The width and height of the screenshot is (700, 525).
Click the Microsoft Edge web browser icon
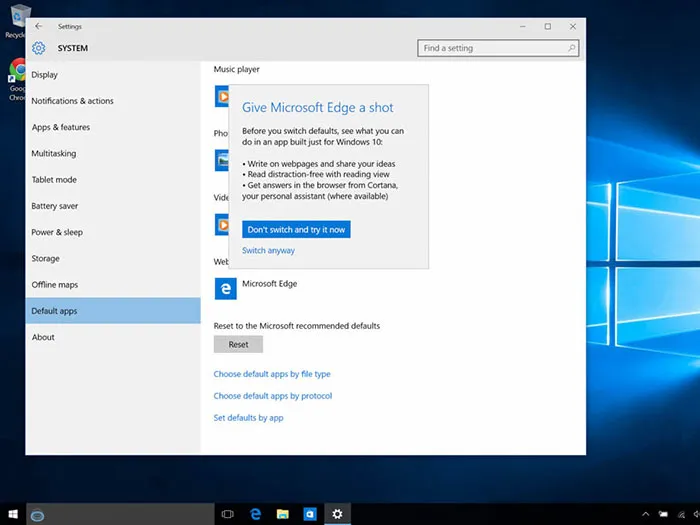click(x=226, y=289)
